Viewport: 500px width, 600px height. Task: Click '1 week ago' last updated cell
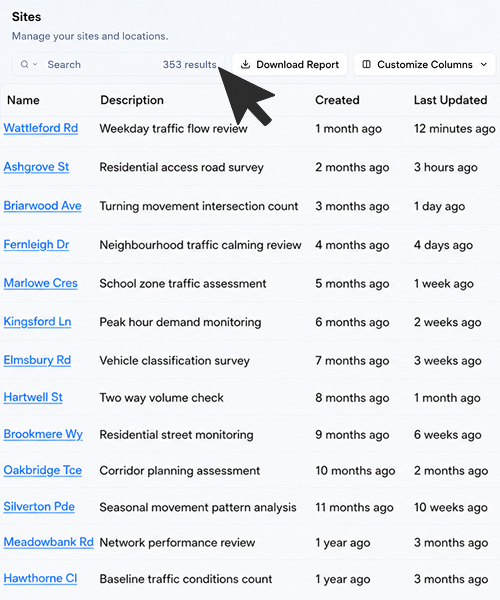pos(444,284)
